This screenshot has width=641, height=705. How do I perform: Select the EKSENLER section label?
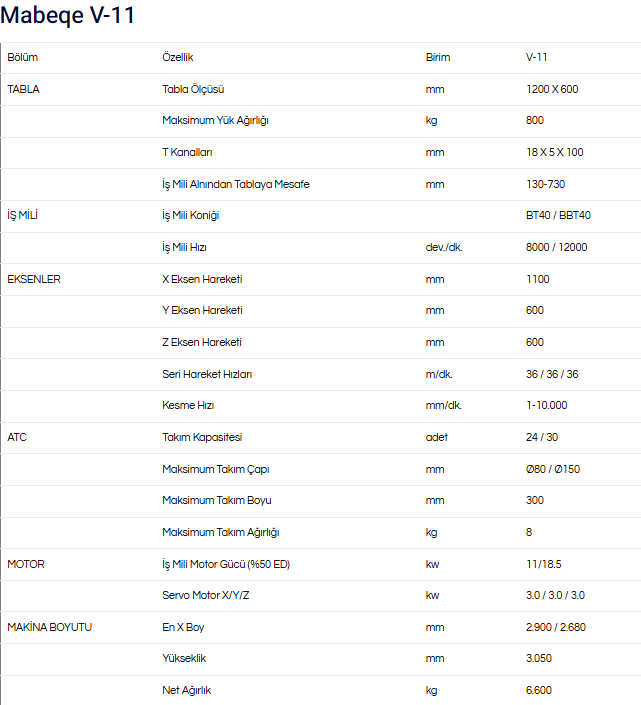coord(34,279)
